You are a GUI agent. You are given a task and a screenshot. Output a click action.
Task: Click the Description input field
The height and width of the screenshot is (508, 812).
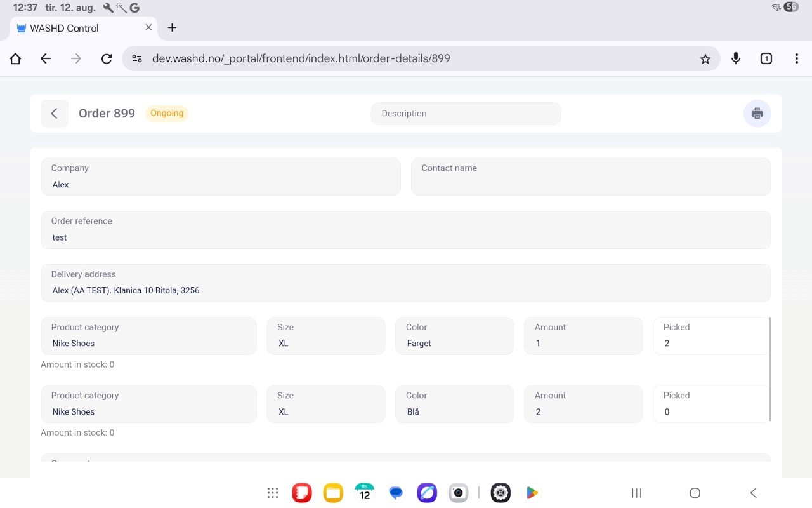click(x=466, y=114)
